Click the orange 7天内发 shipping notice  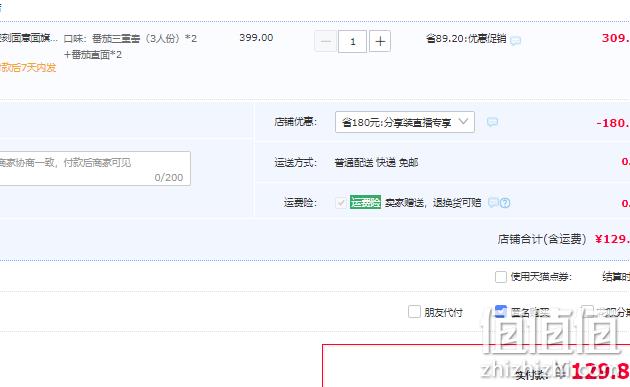point(28,68)
